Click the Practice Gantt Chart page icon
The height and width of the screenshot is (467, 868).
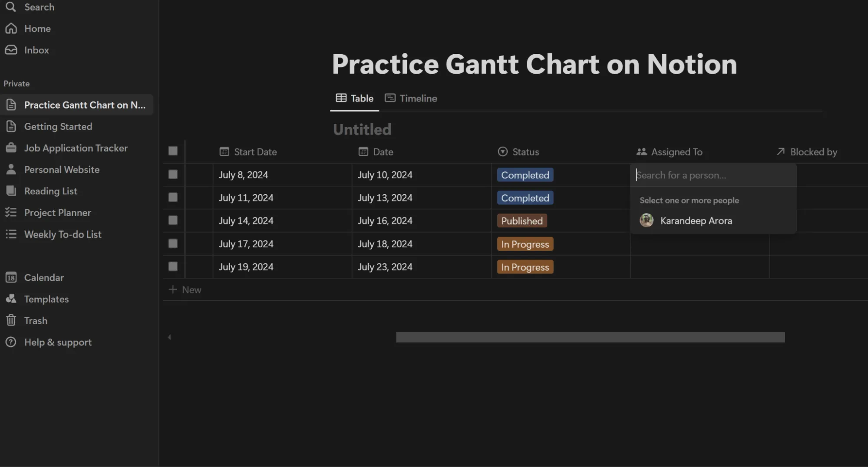tap(11, 105)
